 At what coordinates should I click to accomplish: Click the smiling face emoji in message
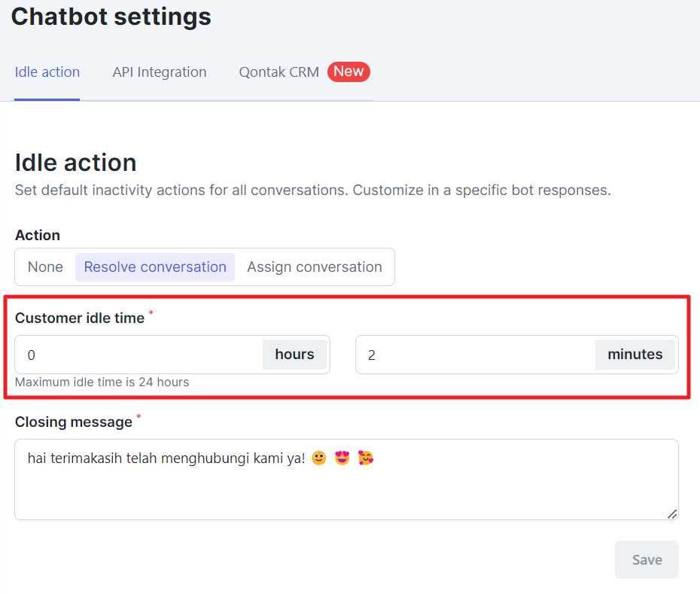click(318, 458)
